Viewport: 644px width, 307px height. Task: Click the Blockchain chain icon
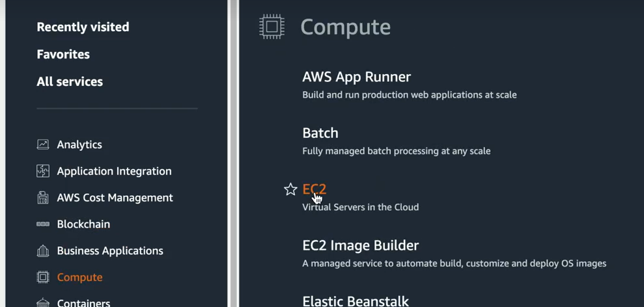click(x=43, y=224)
